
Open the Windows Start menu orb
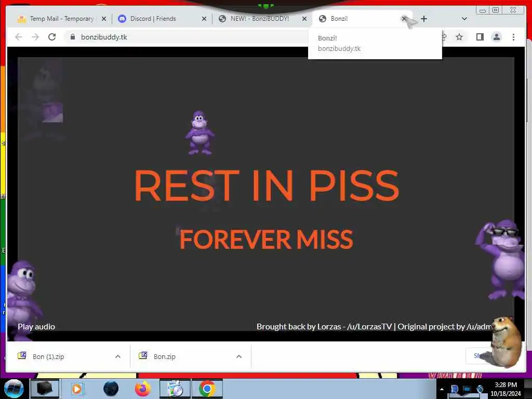coord(14,389)
